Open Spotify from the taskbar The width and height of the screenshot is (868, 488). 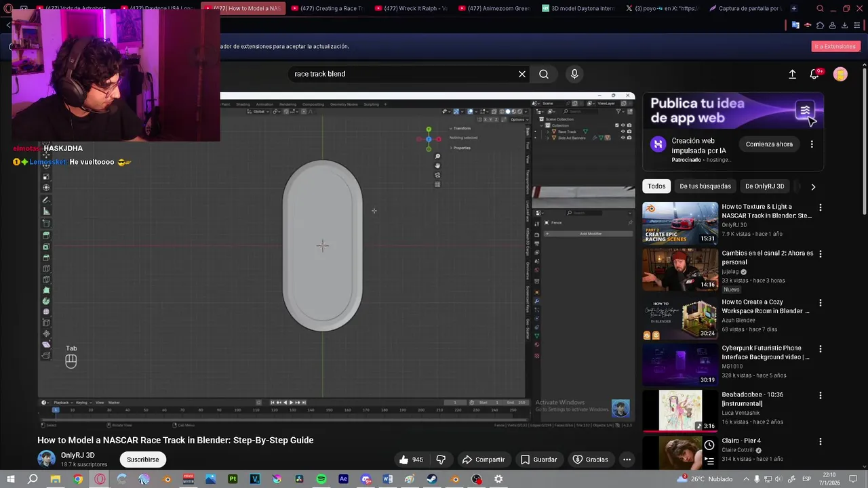click(x=321, y=479)
